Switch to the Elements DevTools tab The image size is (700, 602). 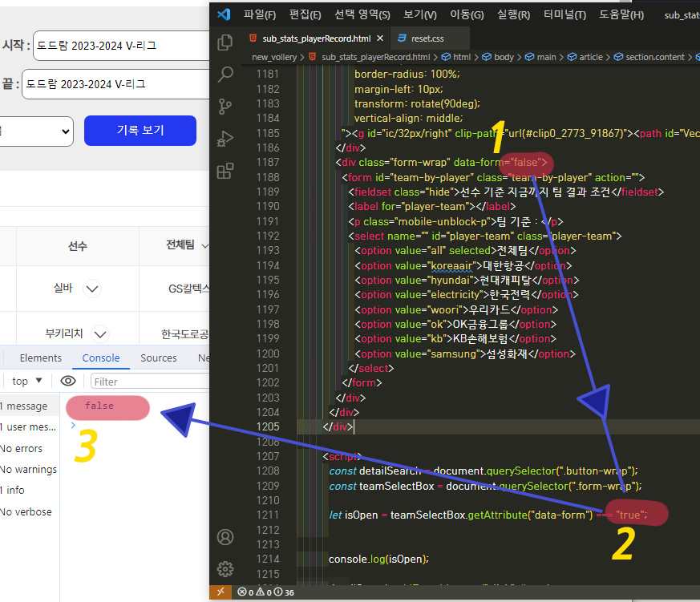(x=41, y=358)
